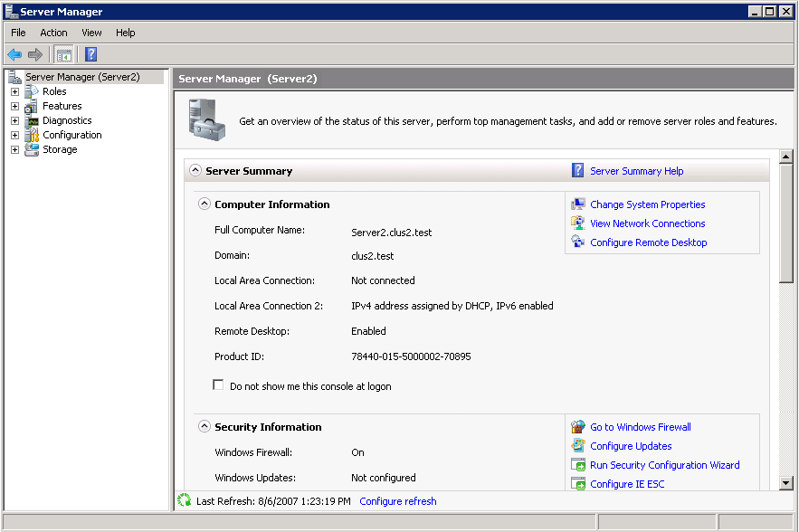Click the Back arrow toolbar icon

14,54
